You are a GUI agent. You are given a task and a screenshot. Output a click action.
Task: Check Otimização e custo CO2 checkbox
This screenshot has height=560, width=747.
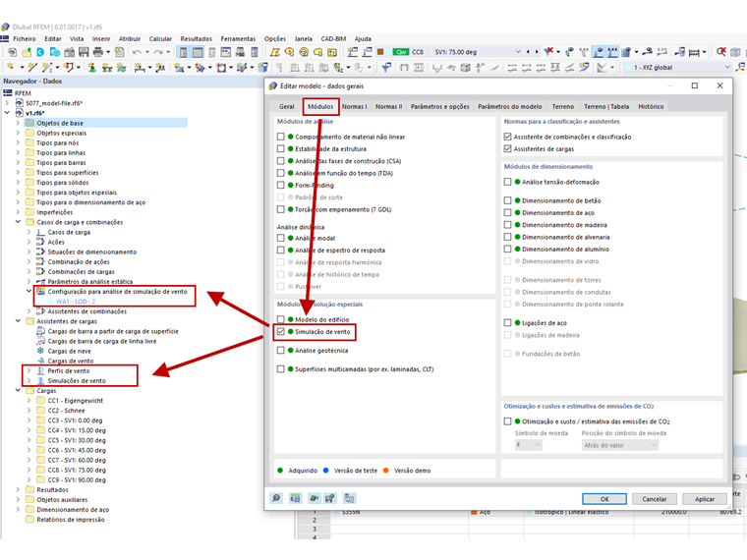[x=507, y=421]
